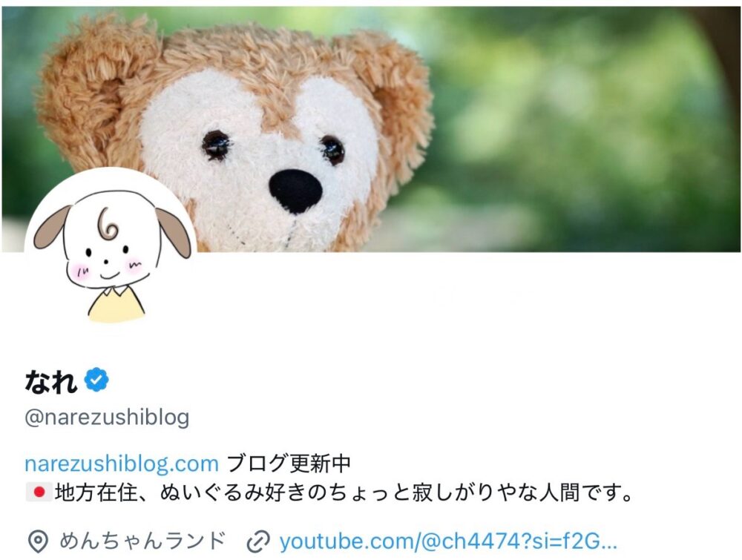
Task: Click the teddy bear's black nose in banner
Action: (x=296, y=191)
